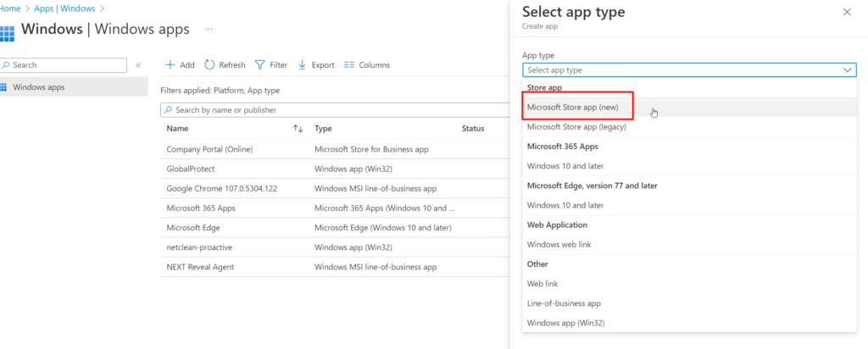868x349 pixels.
Task: Focus the sidebar Search box
Action: [63, 65]
